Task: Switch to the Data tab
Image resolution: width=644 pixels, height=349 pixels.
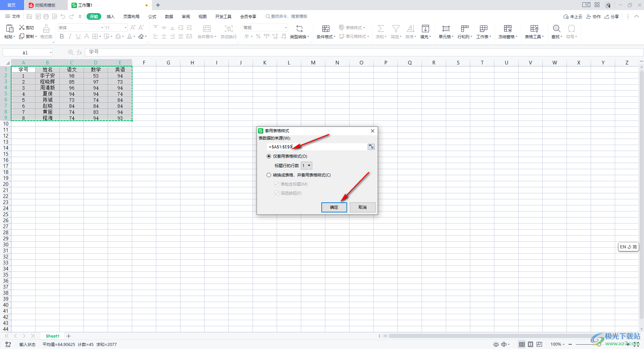Action: (x=169, y=16)
